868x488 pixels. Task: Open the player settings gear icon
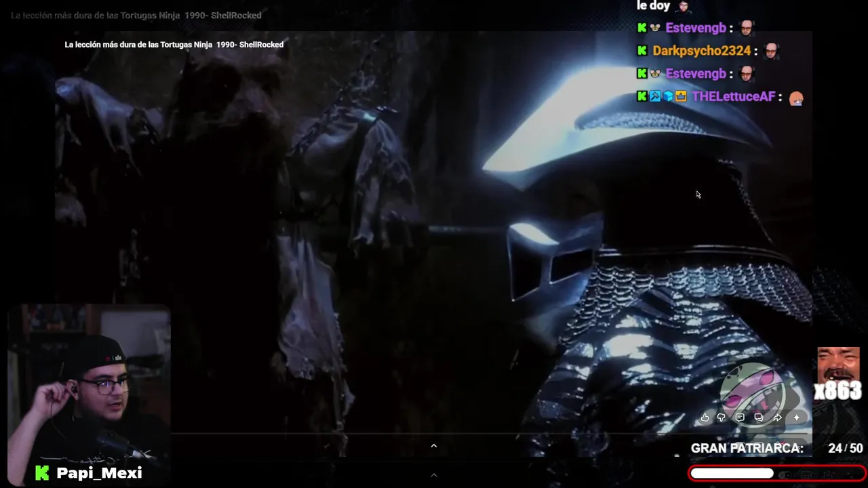pyautogui.click(x=828, y=474)
